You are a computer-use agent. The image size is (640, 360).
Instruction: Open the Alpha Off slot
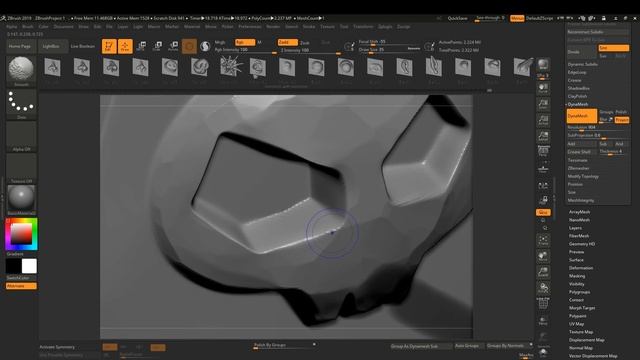pos(21,135)
